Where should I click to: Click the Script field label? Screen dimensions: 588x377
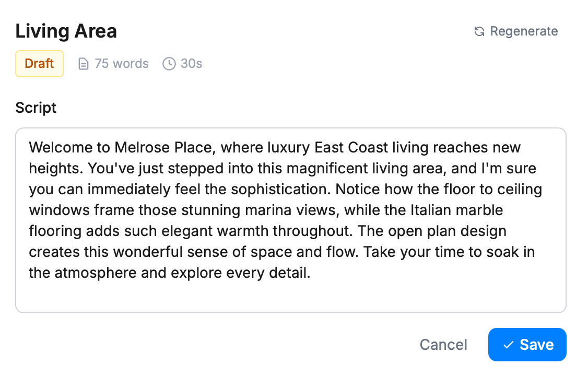pos(36,108)
